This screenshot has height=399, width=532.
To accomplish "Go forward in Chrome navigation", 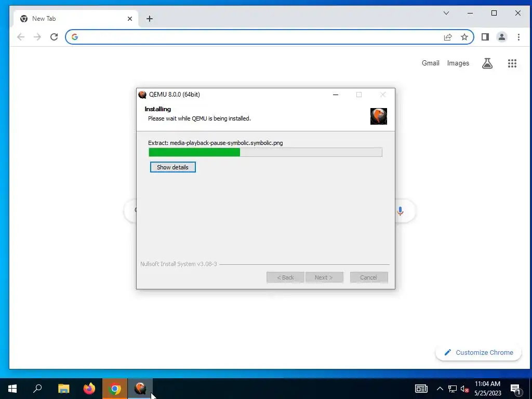I will click(x=37, y=37).
